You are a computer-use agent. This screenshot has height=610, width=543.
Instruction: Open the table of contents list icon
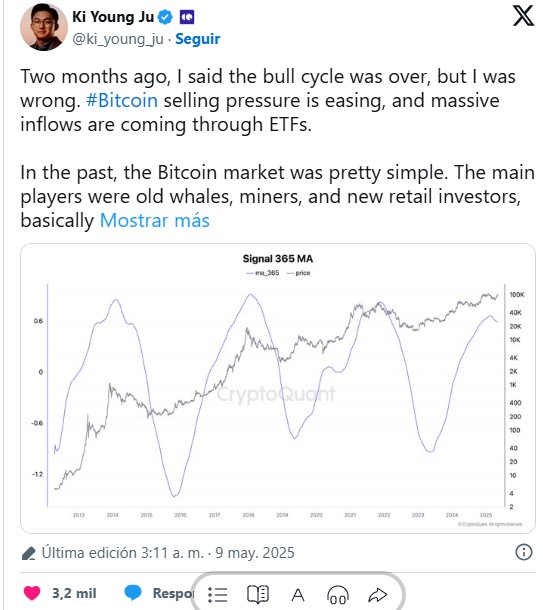(x=217, y=594)
